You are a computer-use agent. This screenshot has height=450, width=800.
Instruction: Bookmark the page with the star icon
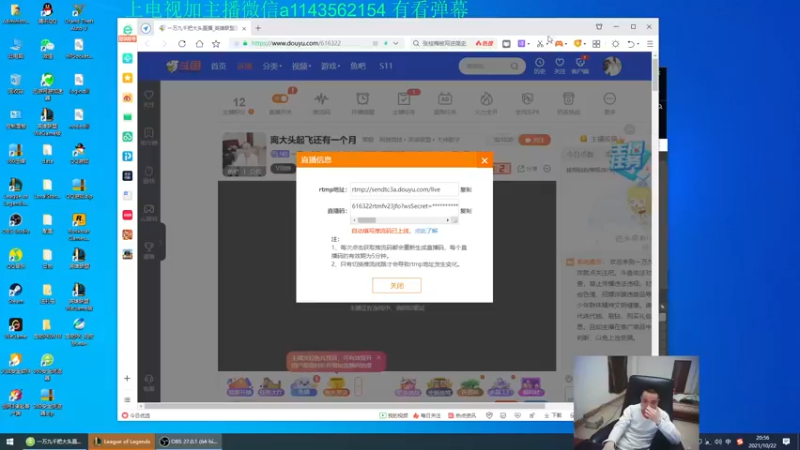point(216,44)
